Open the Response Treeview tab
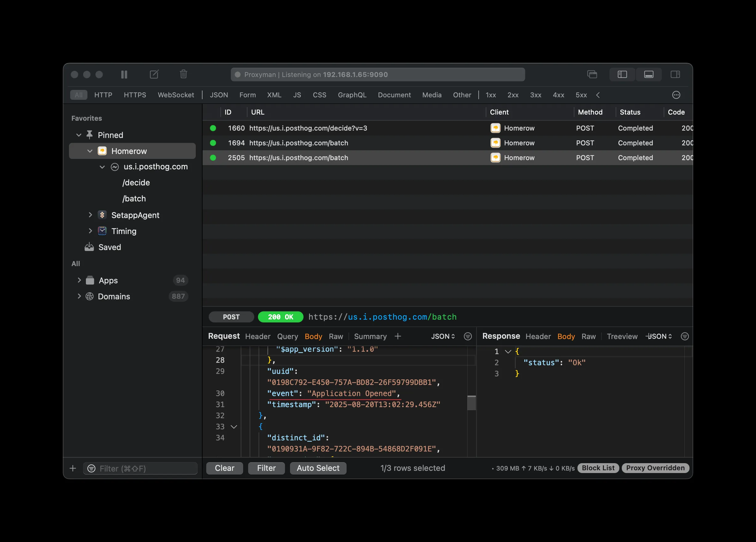This screenshot has width=756, height=542. pyautogui.click(x=622, y=337)
